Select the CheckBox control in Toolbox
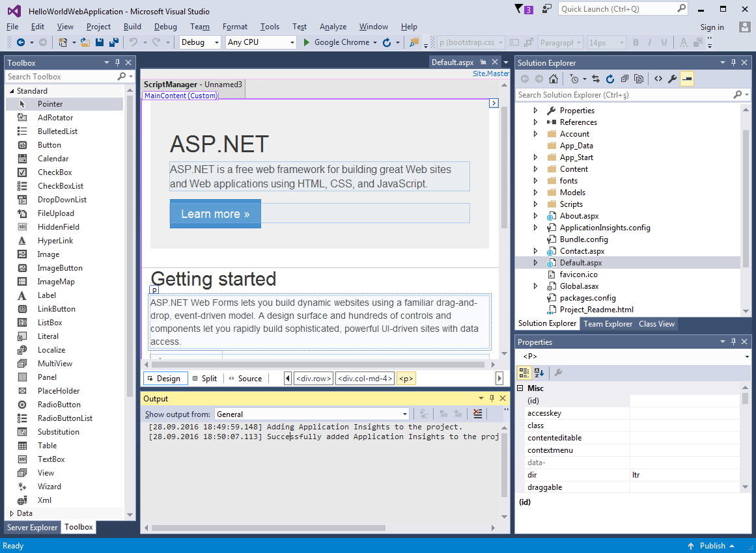 55,172
